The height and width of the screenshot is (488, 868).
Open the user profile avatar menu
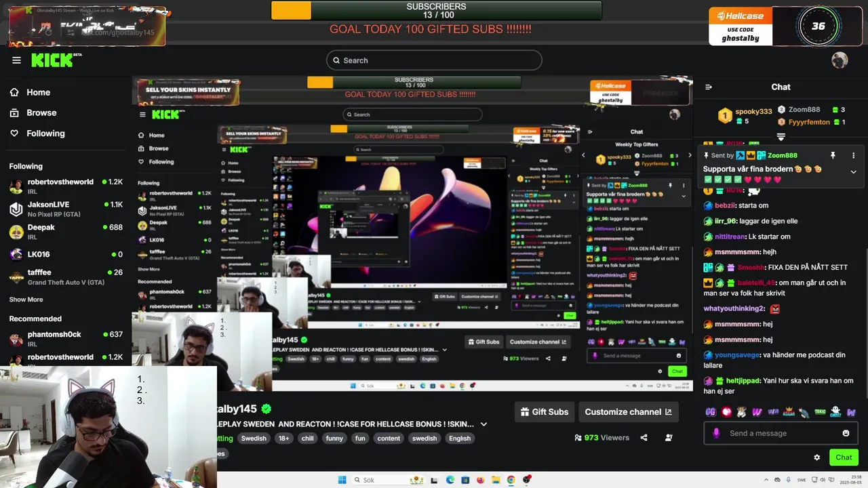pyautogui.click(x=840, y=60)
